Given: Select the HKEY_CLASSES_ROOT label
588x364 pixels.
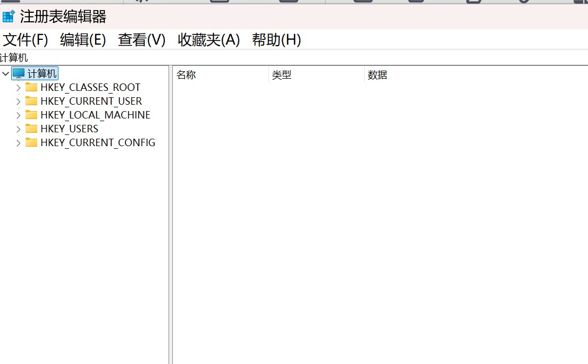Looking at the screenshot, I should tap(90, 87).
